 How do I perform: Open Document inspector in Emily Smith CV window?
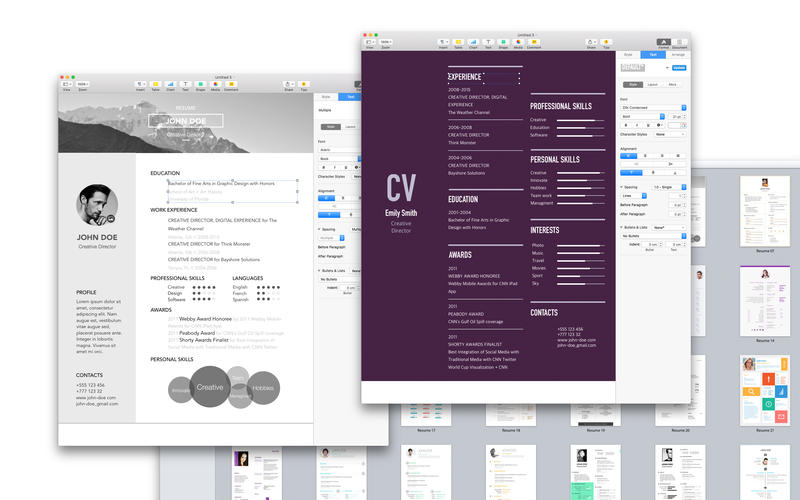point(679,42)
